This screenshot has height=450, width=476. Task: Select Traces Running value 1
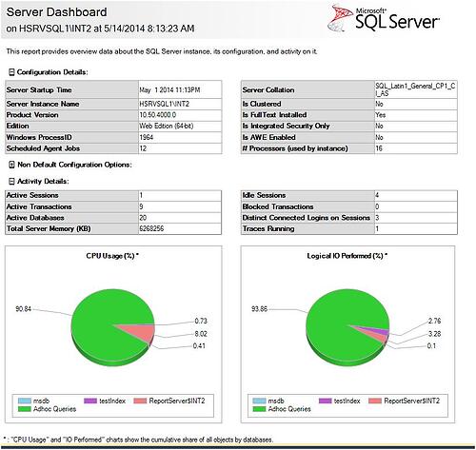click(377, 228)
